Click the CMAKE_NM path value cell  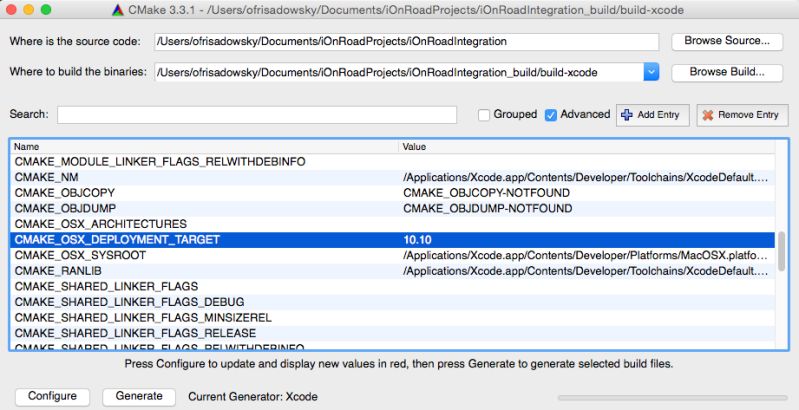[x=587, y=177]
